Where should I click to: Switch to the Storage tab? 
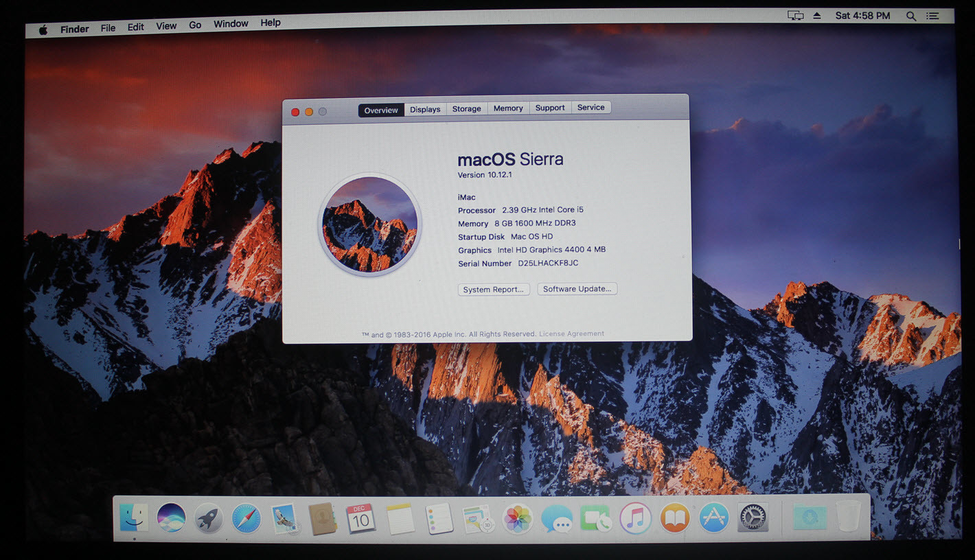click(467, 108)
